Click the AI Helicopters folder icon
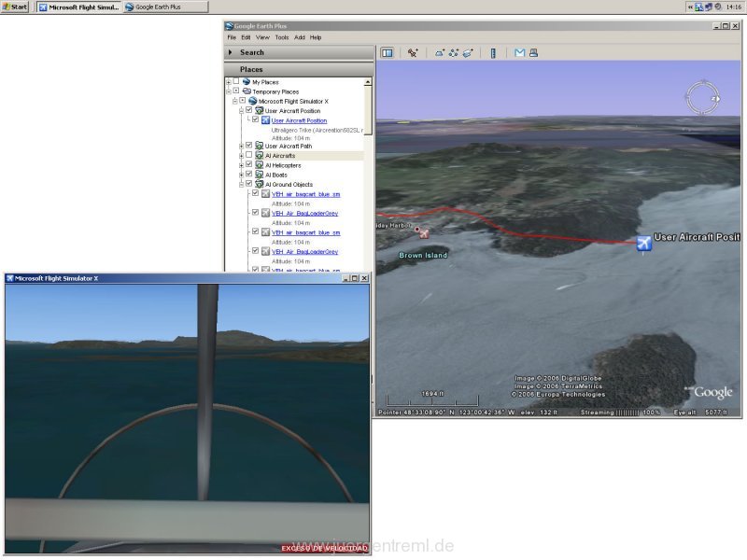Image resolution: width=747 pixels, height=560 pixels. point(260,165)
